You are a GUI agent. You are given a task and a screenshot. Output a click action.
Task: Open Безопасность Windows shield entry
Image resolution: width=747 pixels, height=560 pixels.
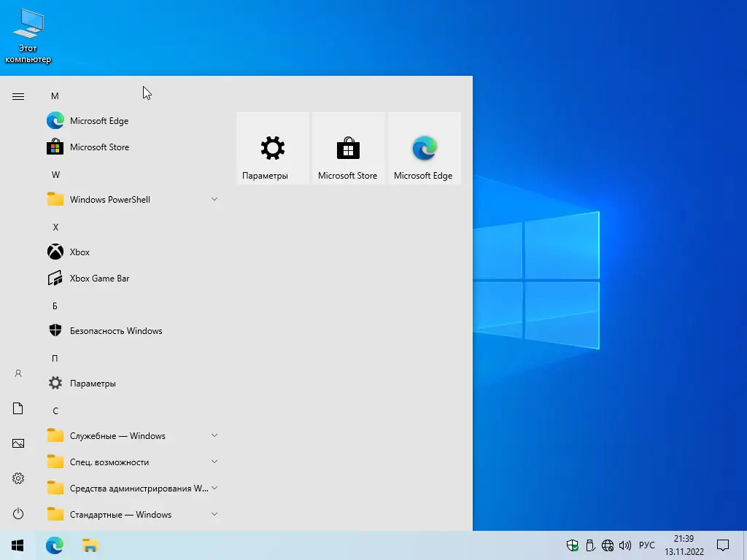[133, 330]
